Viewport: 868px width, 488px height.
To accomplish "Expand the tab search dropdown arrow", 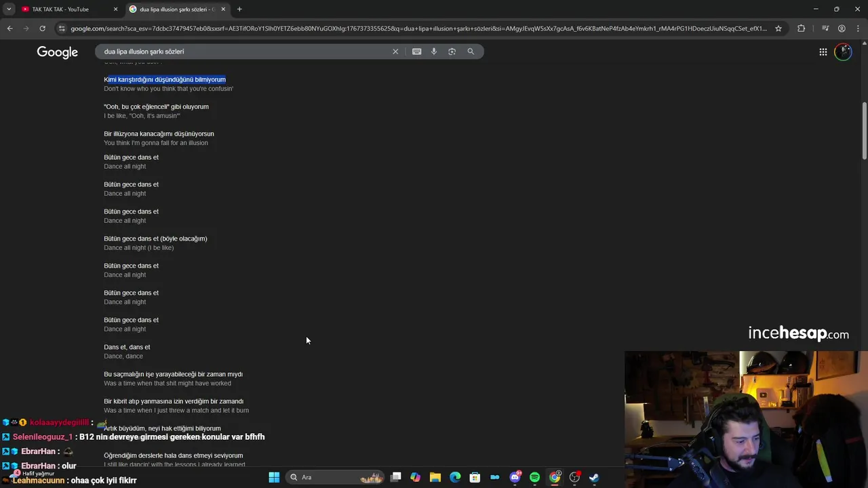I will click(x=9, y=9).
